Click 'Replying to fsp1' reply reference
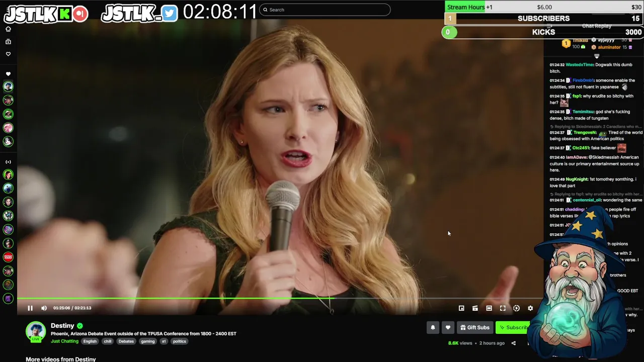 (596, 194)
